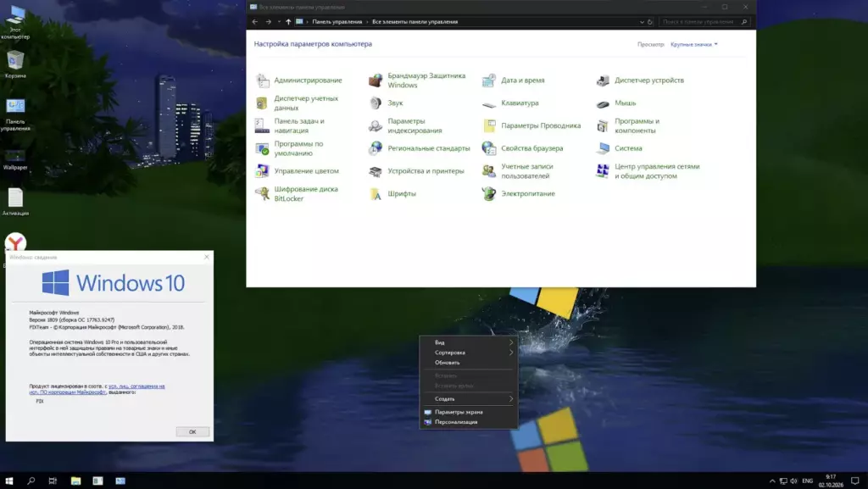Open the Администрирование icon in Control Panel
Image resolution: width=868 pixels, height=489 pixels.
coord(263,81)
